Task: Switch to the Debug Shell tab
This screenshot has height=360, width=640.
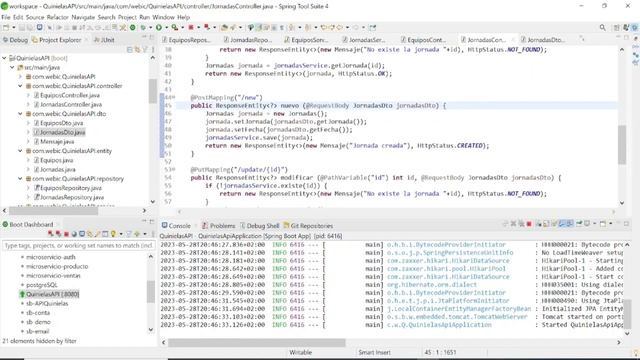Action: point(260,226)
